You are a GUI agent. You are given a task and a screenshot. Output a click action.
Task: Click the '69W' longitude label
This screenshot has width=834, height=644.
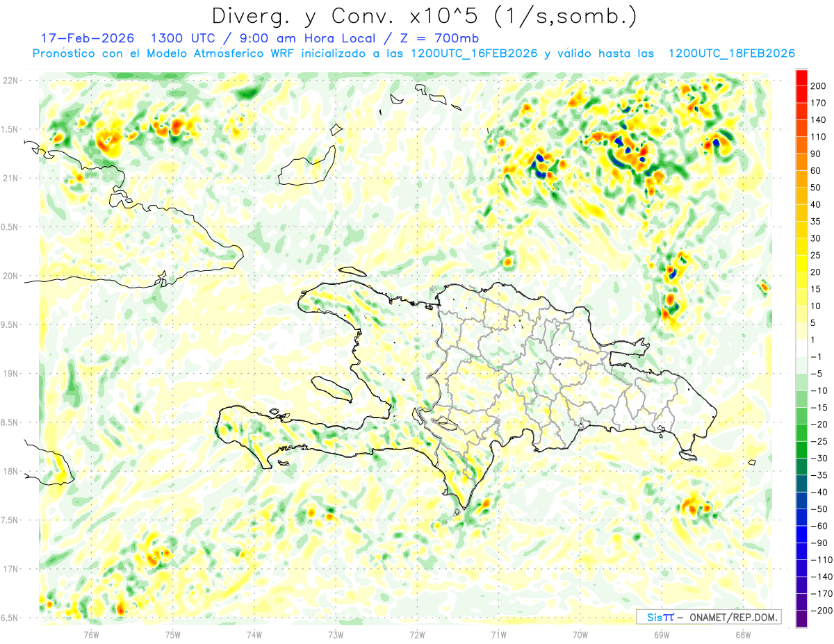point(662,634)
